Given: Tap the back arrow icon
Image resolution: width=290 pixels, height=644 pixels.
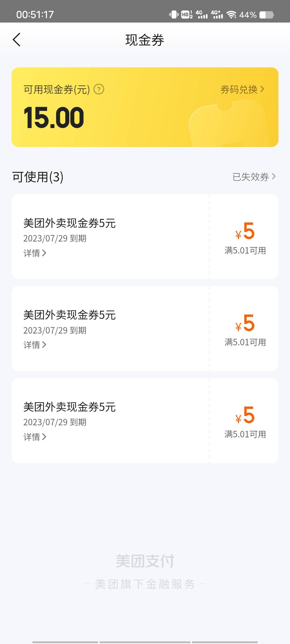Looking at the screenshot, I should pos(17,40).
